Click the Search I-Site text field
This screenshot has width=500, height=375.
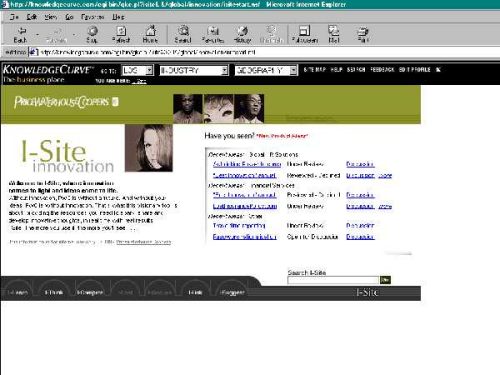point(333,280)
